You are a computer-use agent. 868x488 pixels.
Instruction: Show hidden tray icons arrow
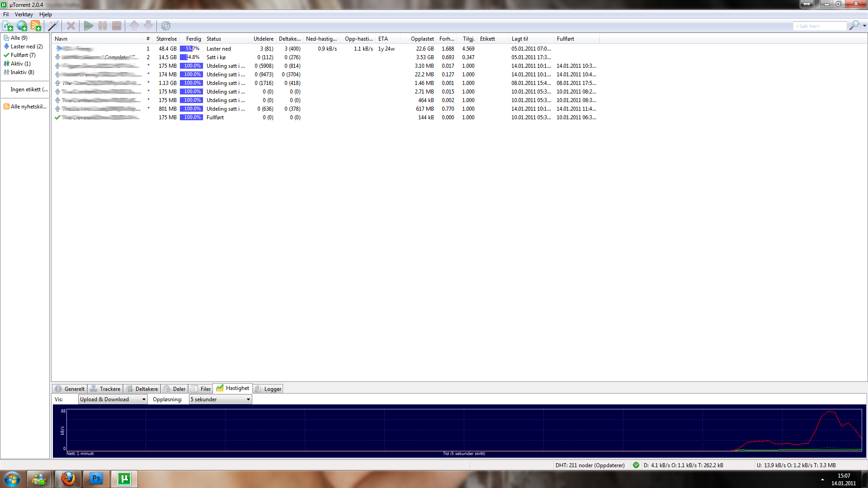tap(822, 479)
